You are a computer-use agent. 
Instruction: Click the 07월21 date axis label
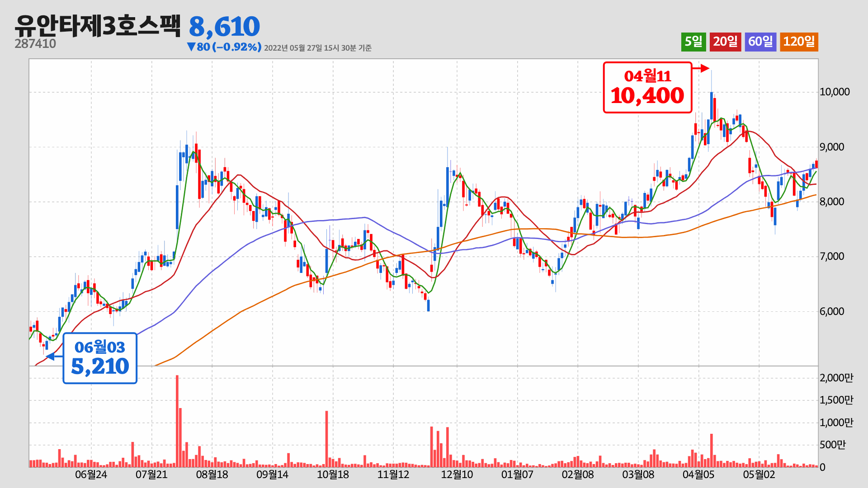pyautogui.click(x=151, y=475)
